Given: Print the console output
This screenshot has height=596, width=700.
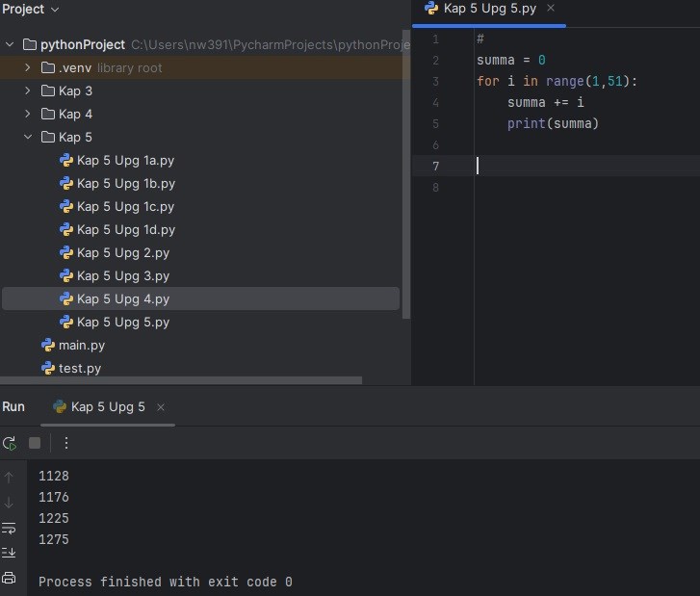Looking at the screenshot, I should (x=10, y=578).
